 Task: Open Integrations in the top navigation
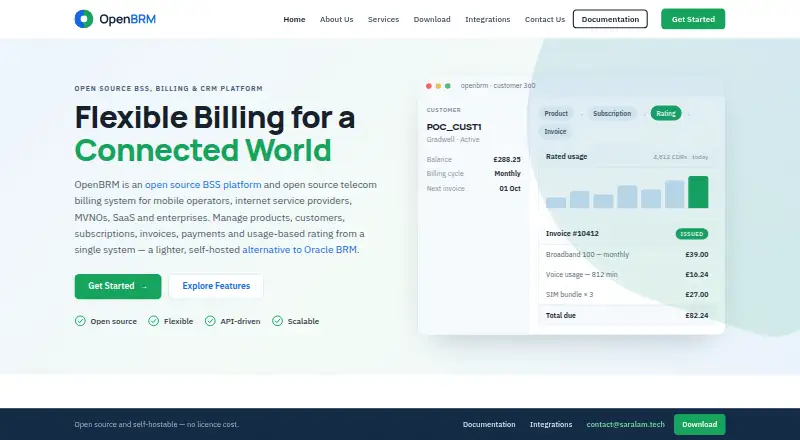(x=488, y=19)
